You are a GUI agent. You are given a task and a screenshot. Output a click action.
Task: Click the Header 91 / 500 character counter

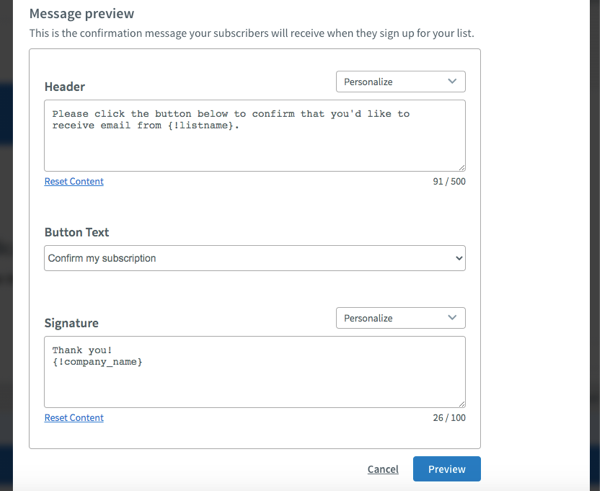coord(449,181)
